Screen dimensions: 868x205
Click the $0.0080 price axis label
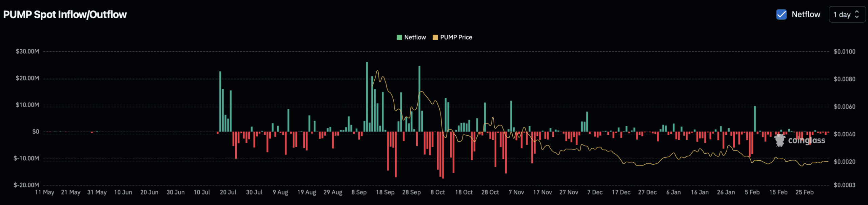tap(845, 79)
